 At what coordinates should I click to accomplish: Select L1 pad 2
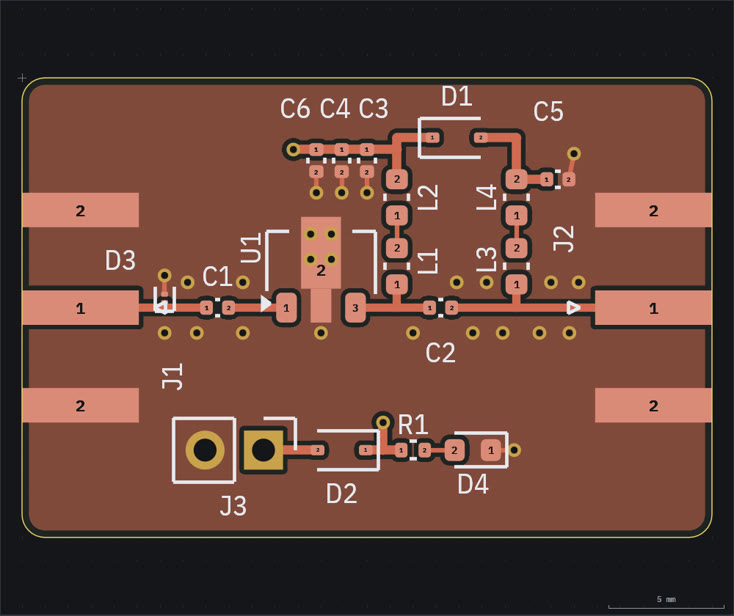click(x=397, y=248)
